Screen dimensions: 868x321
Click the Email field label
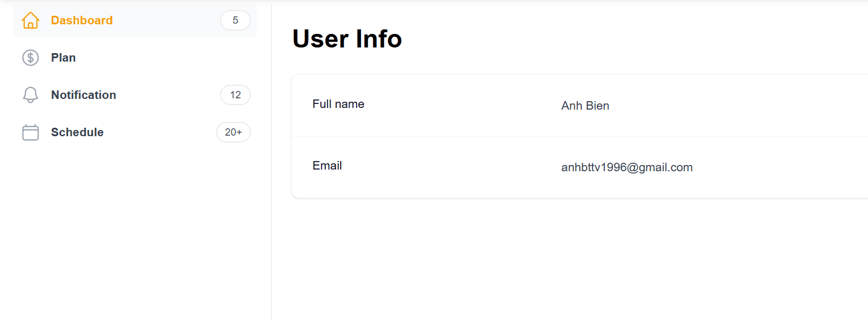click(x=327, y=166)
